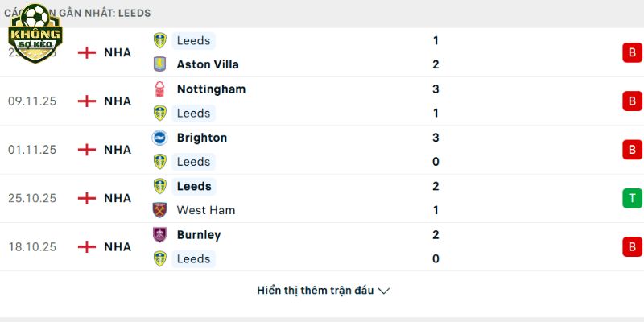Click the red B badge for Burnley match
644x322 pixels.
click(x=632, y=246)
